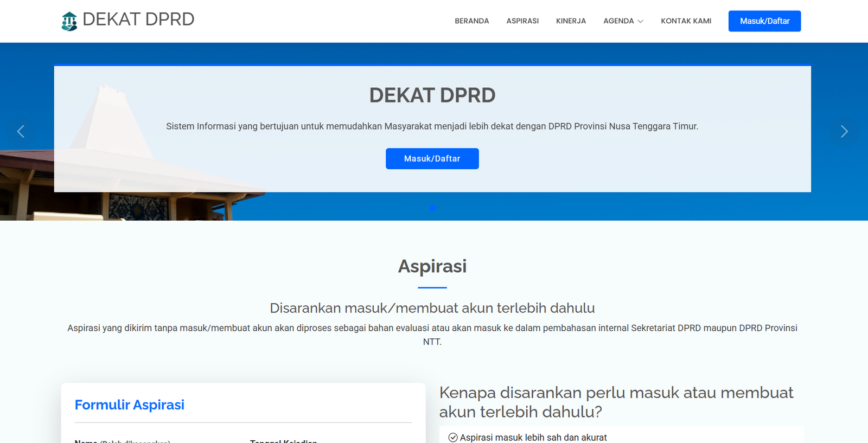
Task: Click 'Aspirasi masuk lebih sah dan akurat' text
Action: (533, 438)
